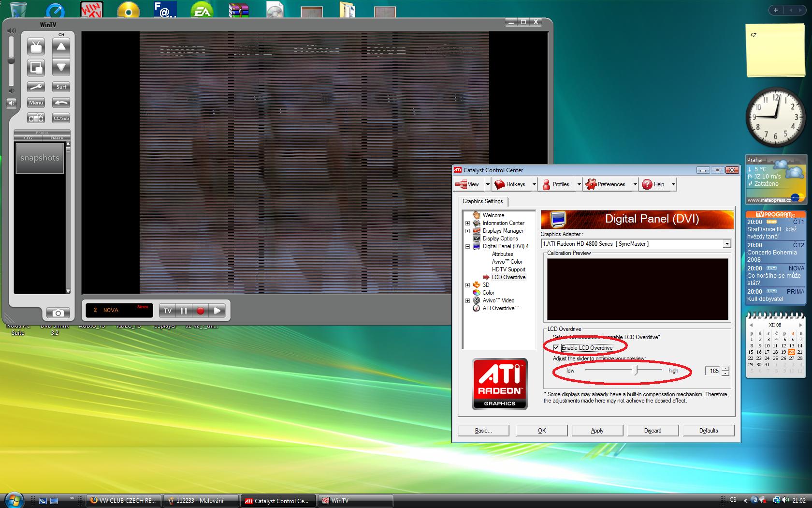
Task: Toggle CC/Sub captions in WinTV
Action: point(61,118)
